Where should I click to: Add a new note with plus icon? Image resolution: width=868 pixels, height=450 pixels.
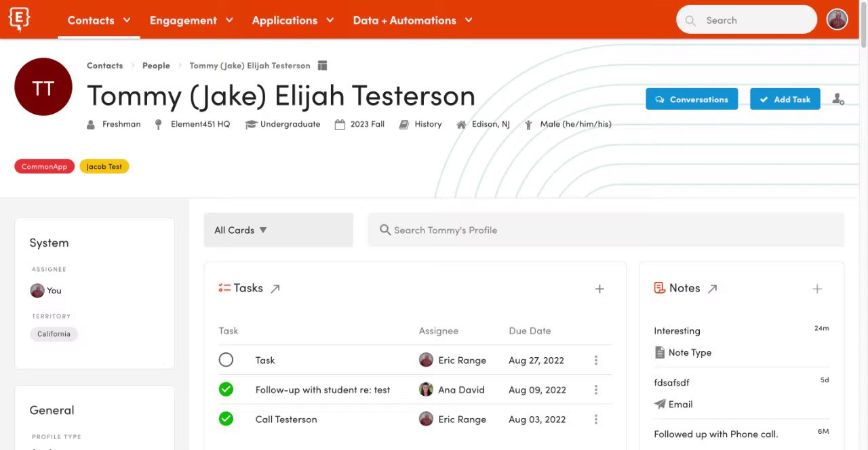[x=817, y=289]
